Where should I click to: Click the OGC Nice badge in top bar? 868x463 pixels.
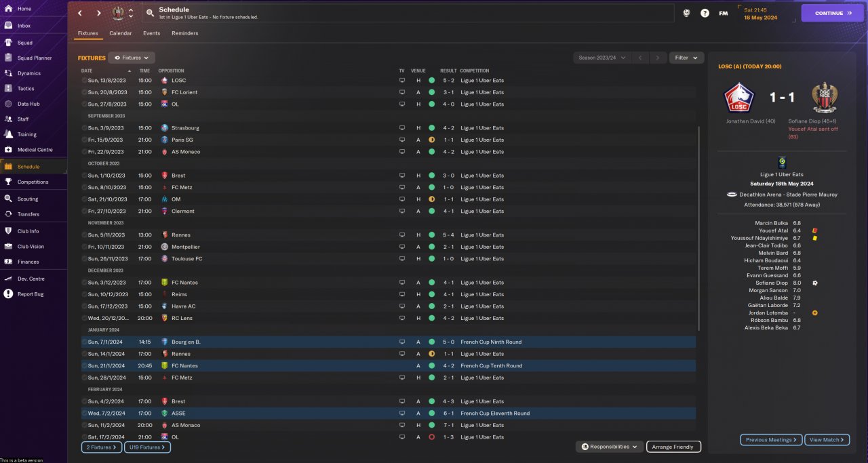(x=118, y=13)
